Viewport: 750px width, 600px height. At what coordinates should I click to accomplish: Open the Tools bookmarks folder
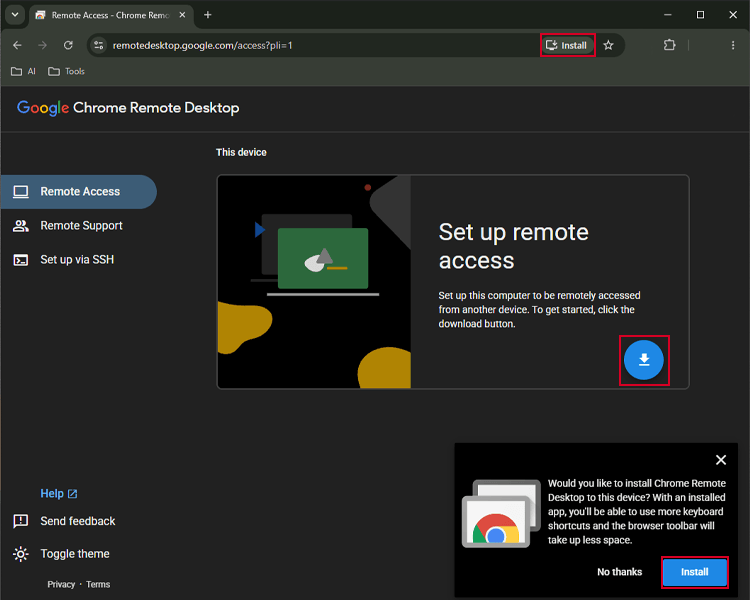click(66, 71)
